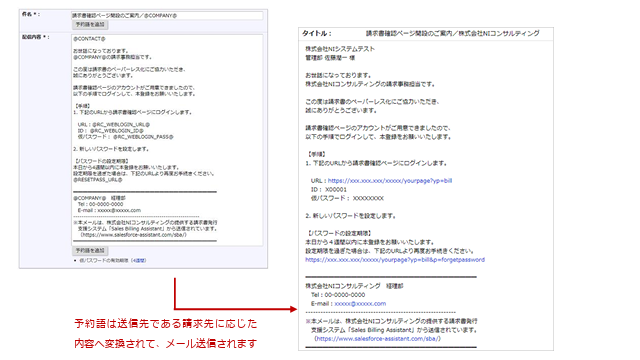Click 予約語を追加 button below the subject field
This screenshot has height=360, width=640.
coord(90,24)
